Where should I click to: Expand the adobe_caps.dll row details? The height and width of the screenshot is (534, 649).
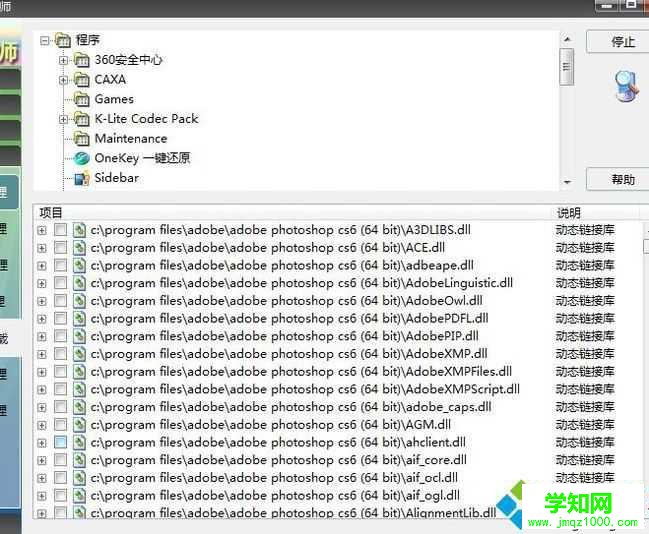pyautogui.click(x=42, y=408)
